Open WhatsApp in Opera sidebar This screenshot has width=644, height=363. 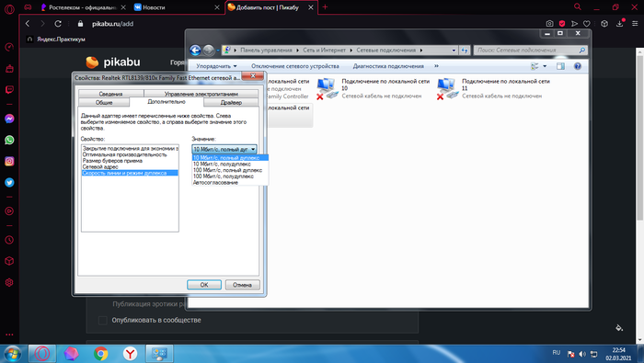click(9, 140)
